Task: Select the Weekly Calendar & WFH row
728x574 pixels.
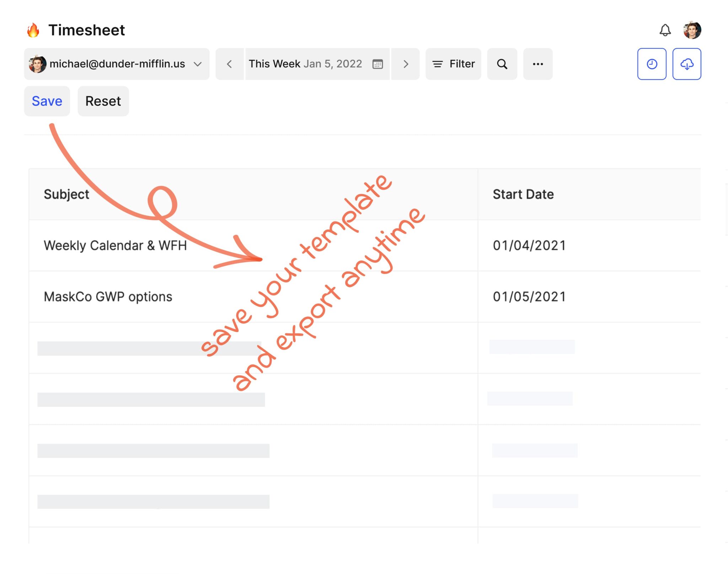Action: pos(114,245)
